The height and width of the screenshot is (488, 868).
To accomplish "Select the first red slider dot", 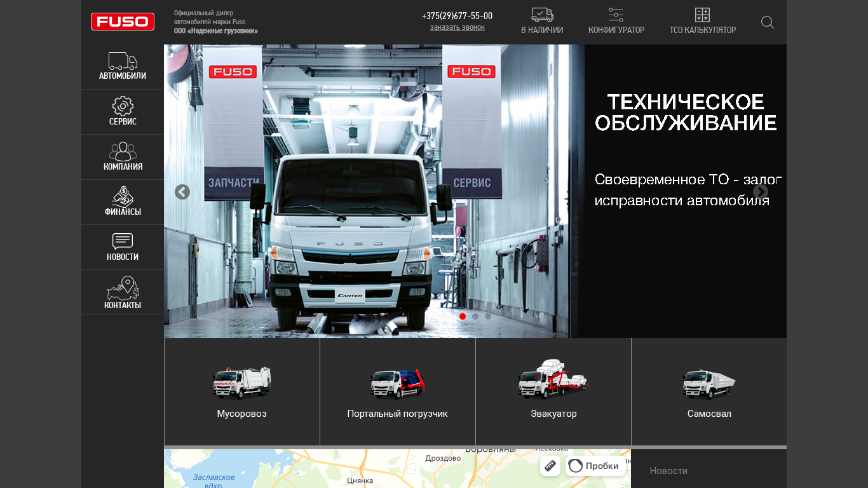I will click(x=463, y=316).
